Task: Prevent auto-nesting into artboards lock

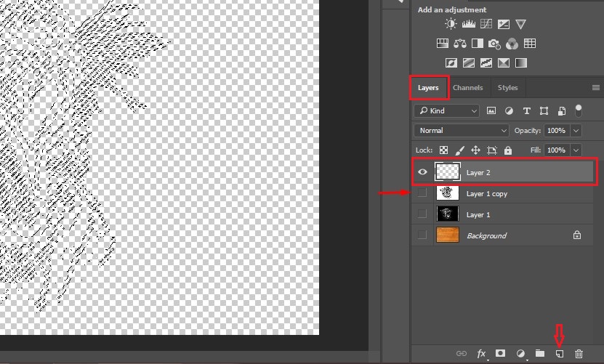Action: click(492, 150)
